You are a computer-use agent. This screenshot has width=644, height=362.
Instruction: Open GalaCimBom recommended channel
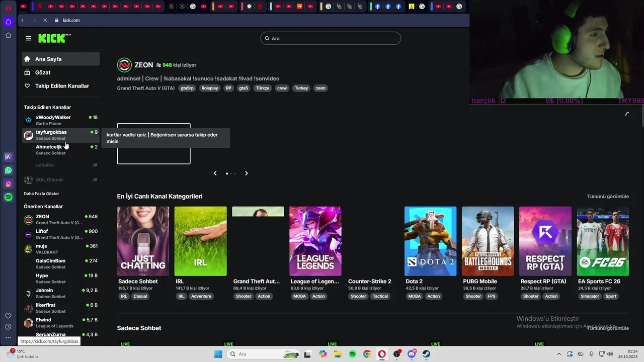(60, 263)
